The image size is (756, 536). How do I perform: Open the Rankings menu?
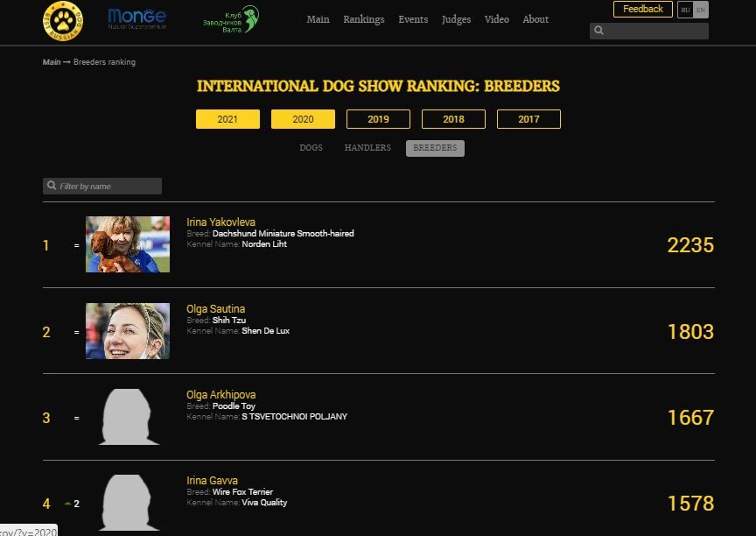(363, 19)
